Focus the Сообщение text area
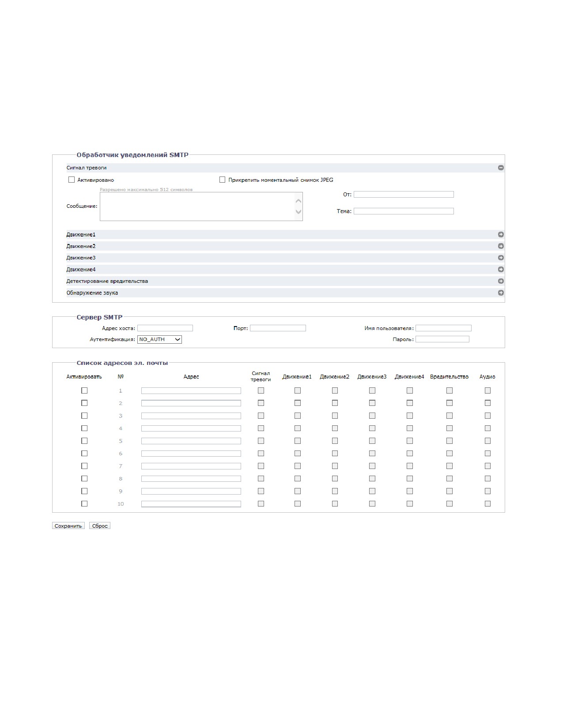 [x=201, y=206]
